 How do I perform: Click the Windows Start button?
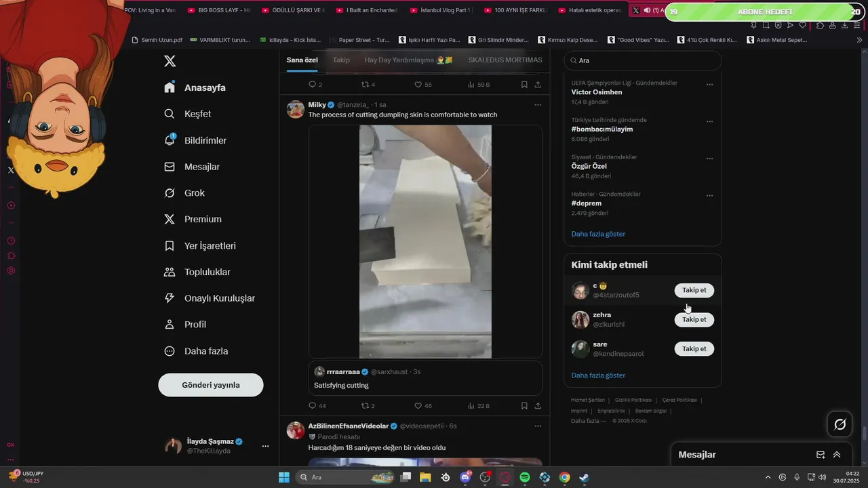point(284,477)
